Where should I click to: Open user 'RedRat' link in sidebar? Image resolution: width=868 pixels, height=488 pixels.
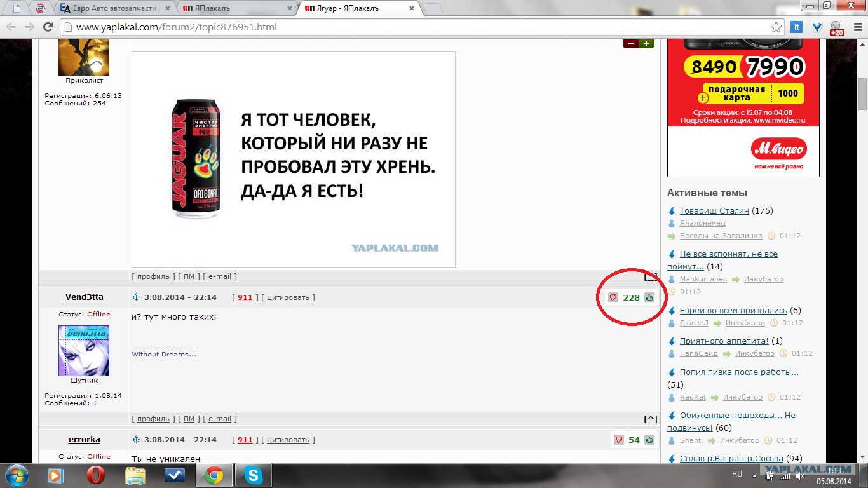(693, 397)
